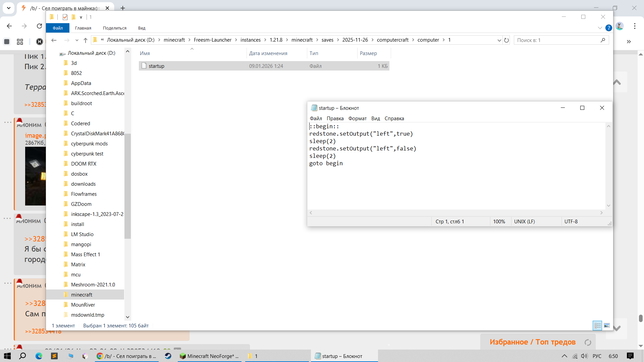
Task: Select the DOOM RTX folder in the tree
Action: [84, 164]
